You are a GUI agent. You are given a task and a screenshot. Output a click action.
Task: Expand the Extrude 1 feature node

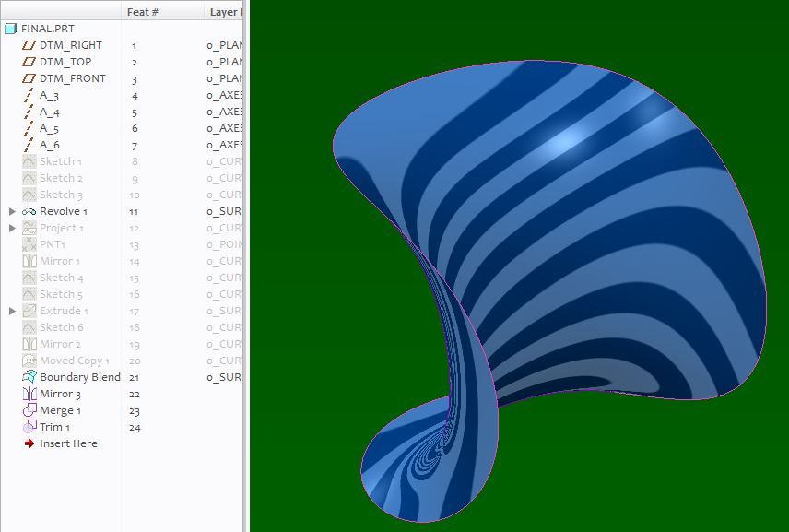click(13, 311)
